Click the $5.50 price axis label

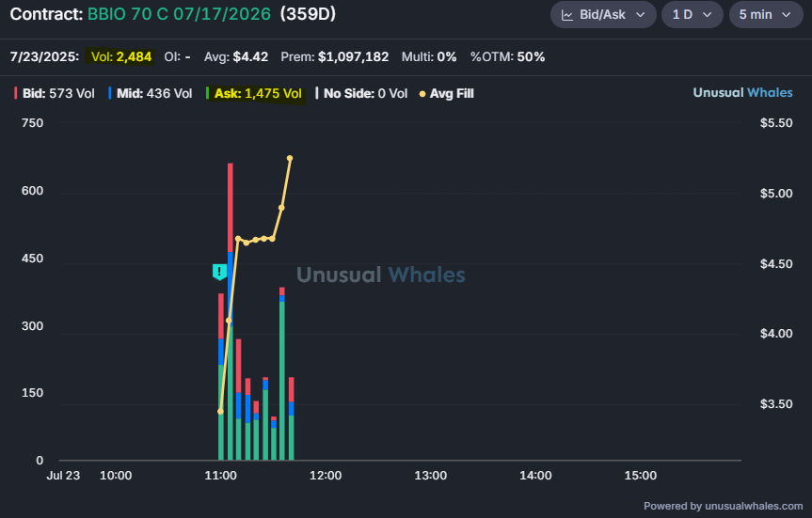coord(775,122)
